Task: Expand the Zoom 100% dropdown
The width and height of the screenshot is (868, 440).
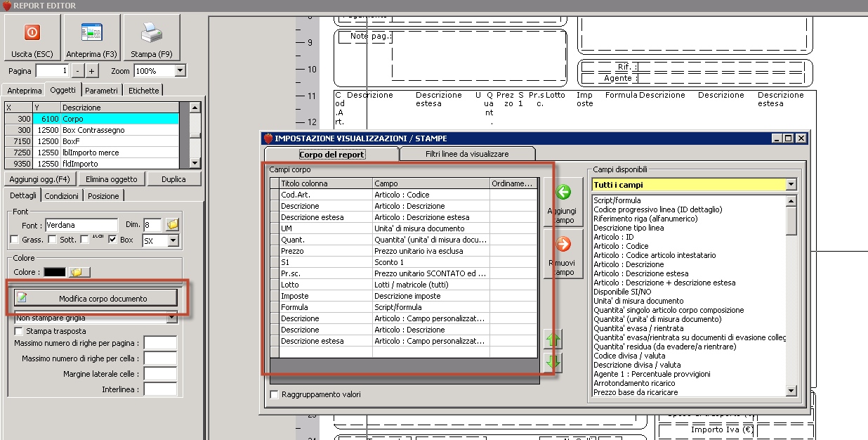Action: pos(180,71)
